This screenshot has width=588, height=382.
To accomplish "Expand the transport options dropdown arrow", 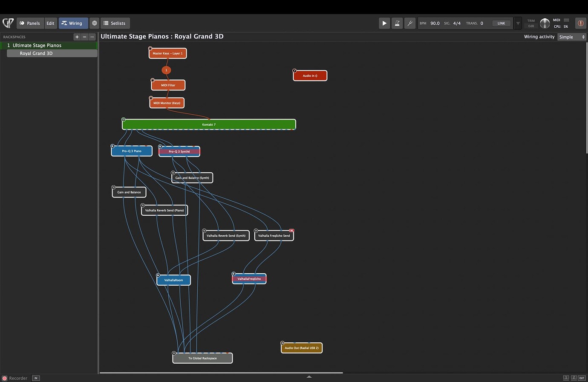I will point(518,23).
